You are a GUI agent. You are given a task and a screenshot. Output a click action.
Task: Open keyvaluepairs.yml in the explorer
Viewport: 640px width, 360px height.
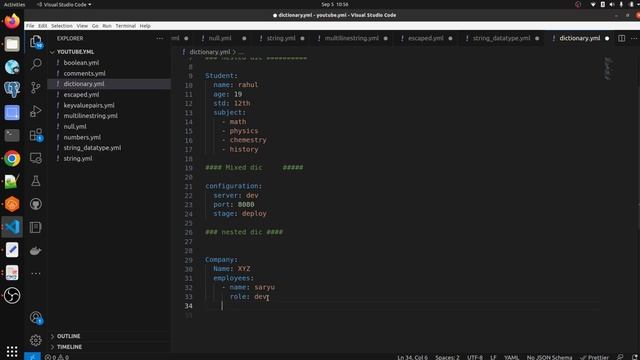point(89,105)
